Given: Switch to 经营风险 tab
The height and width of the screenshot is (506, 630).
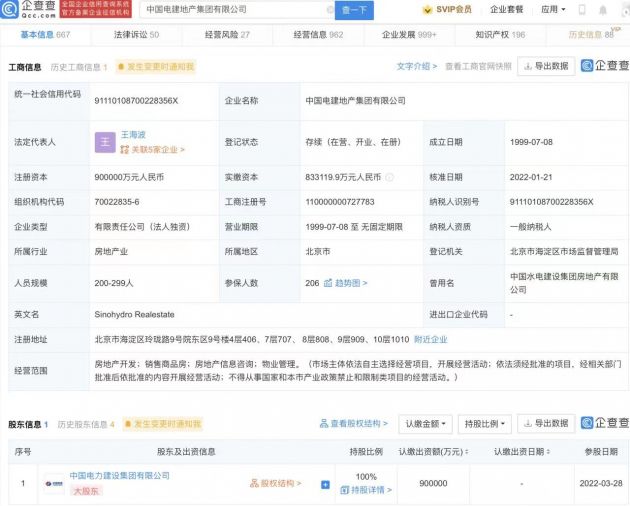Looking at the screenshot, I should point(227,35).
